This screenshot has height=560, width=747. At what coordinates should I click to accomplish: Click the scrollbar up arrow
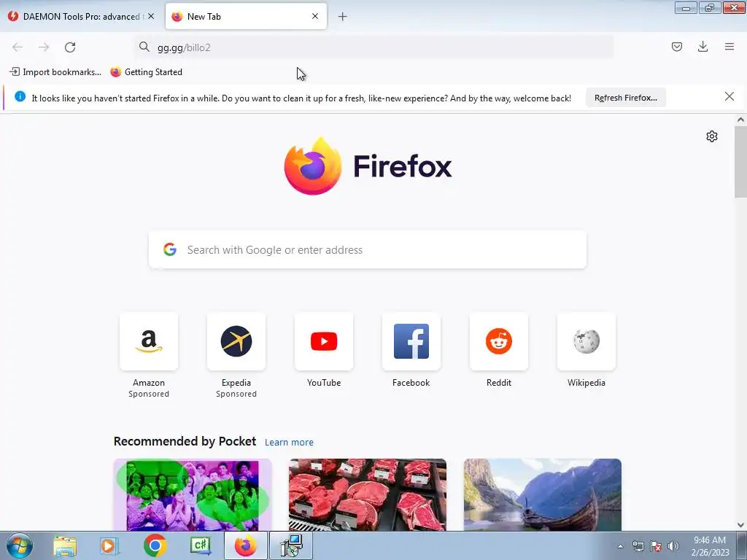point(740,120)
